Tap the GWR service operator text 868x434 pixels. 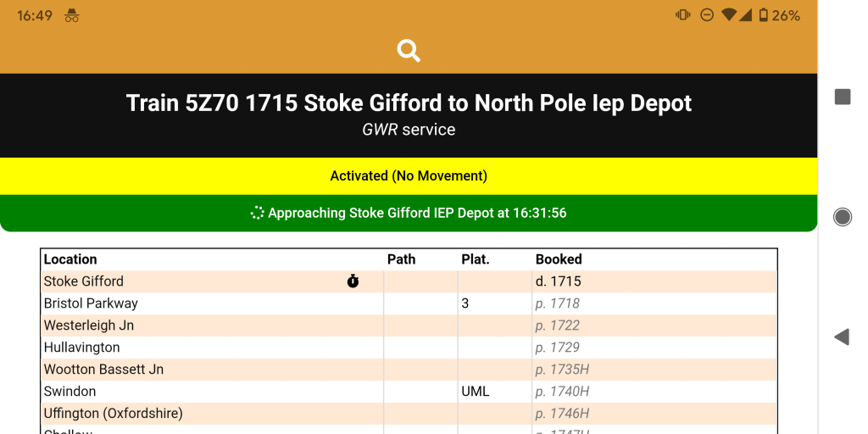pyautogui.click(x=409, y=130)
